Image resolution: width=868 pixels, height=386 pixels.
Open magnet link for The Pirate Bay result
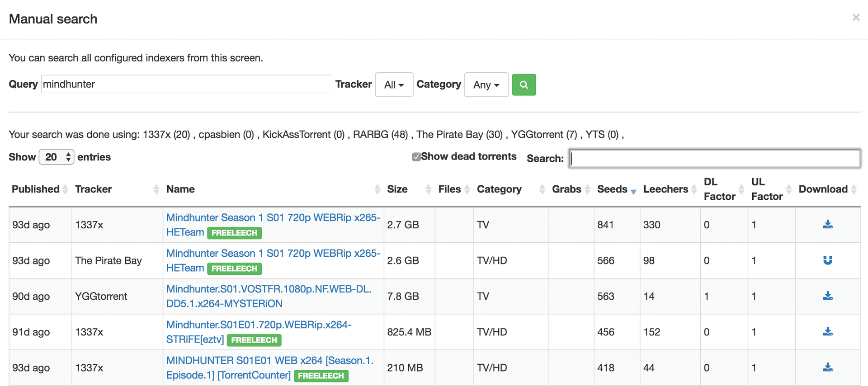pos(827,260)
